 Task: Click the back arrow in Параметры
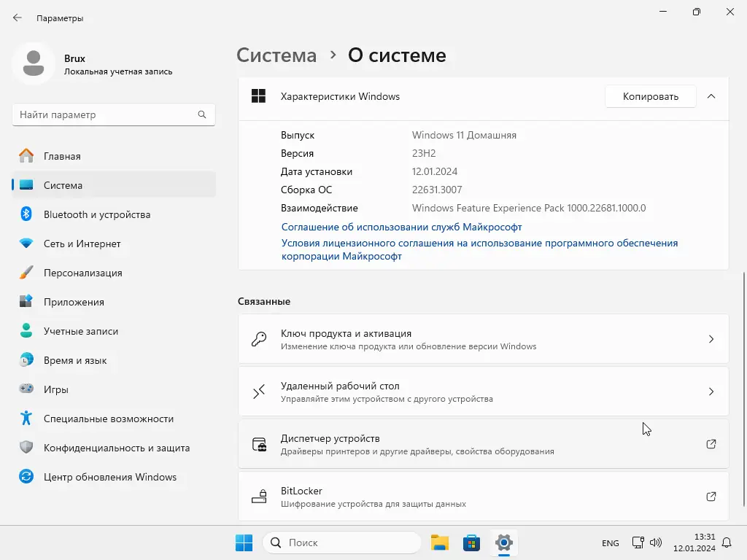pyautogui.click(x=18, y=18)
